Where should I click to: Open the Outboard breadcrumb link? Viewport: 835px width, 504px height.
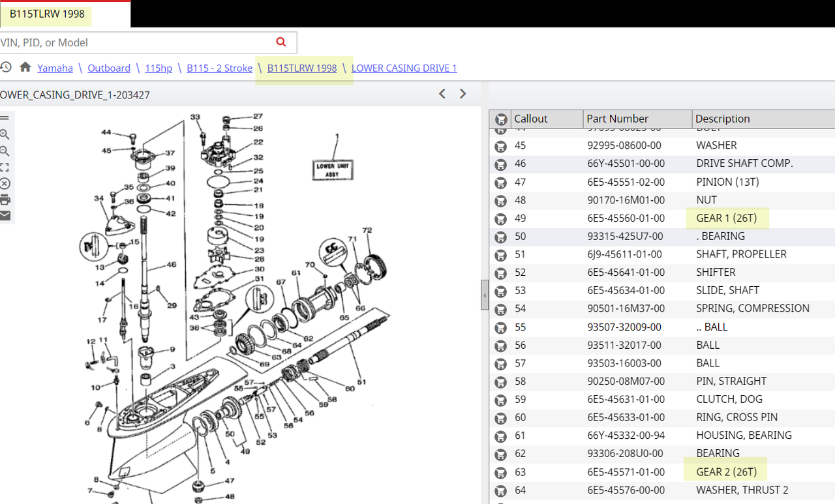click(109, 68)
